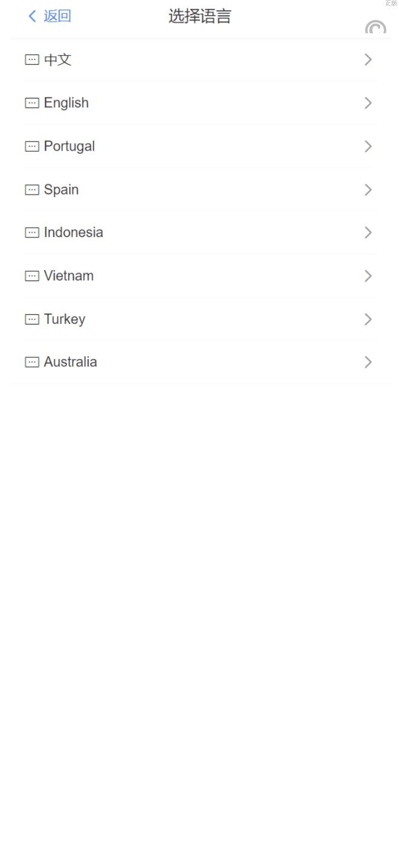Open the Portugal row chevron
Viewport: 399px width, 868px height.
[x=368, y=146]
